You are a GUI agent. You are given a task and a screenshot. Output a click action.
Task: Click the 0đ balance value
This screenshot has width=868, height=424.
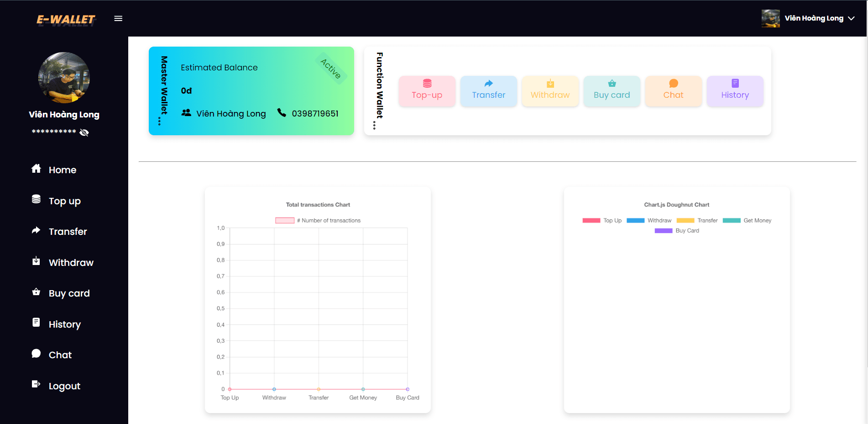[186, 90]
